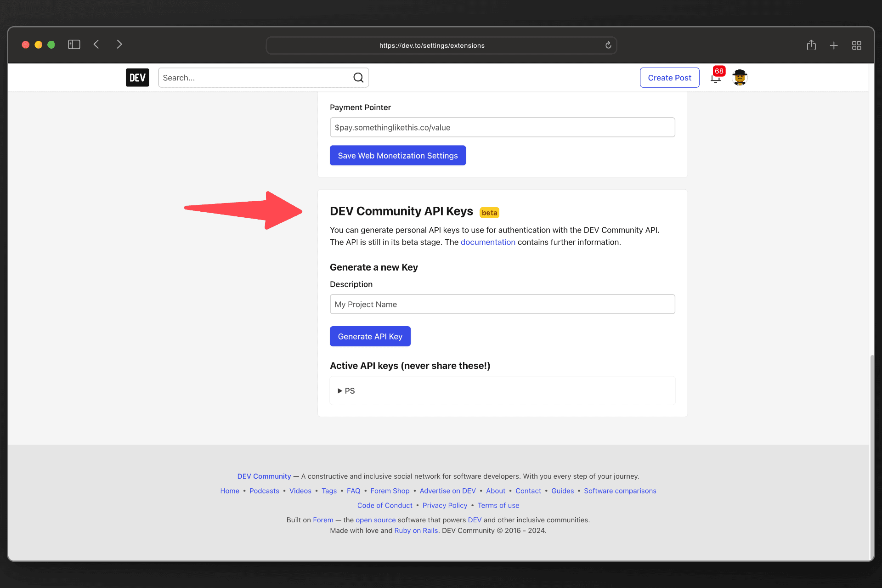Run the search with the magnifier icon

click(x=358, y=78)
